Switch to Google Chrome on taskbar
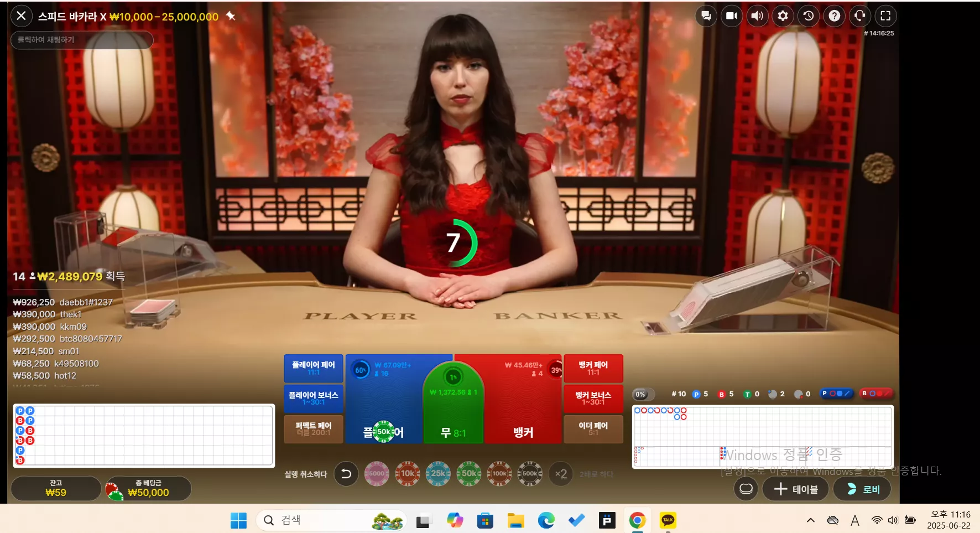980x533 pixels. [x=637, y=520]
